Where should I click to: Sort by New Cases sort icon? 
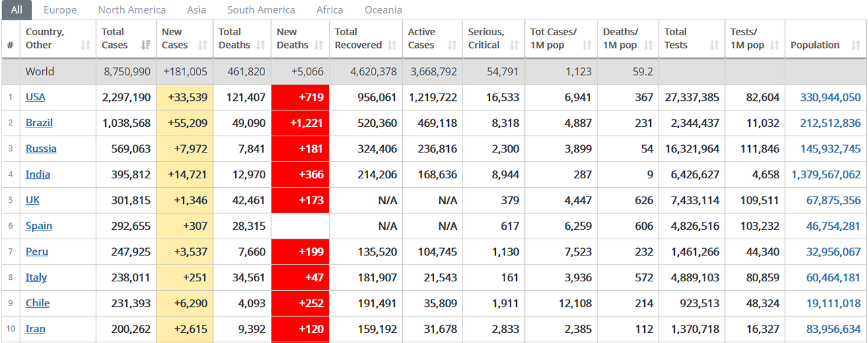tap(203, 45)
